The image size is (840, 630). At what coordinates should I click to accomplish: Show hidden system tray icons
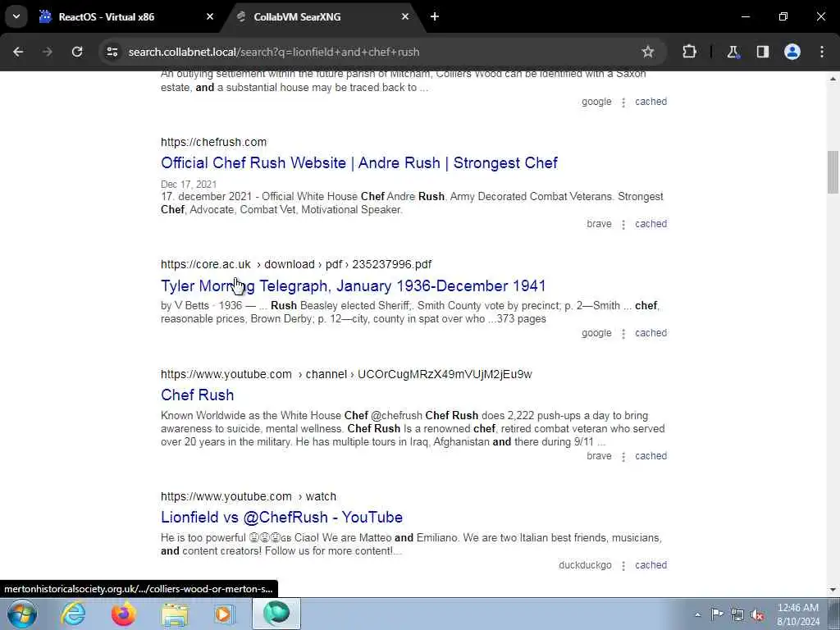[697, 614]
